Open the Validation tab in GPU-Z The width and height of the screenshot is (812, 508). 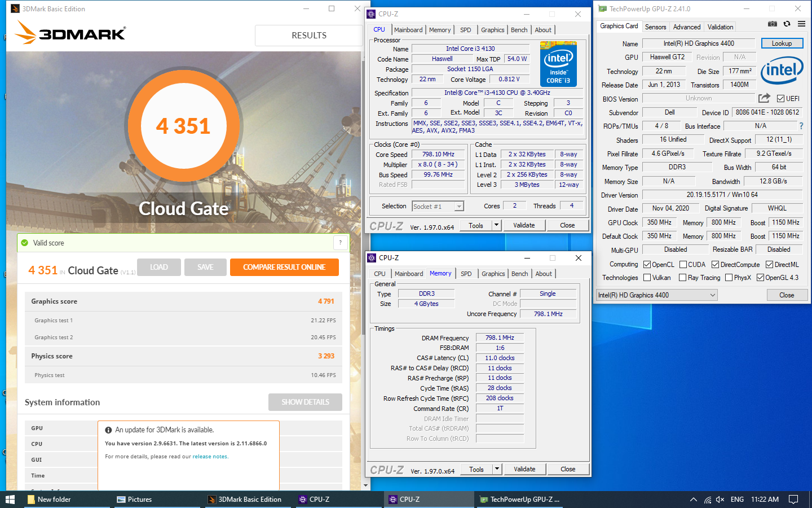coord(721,27)
